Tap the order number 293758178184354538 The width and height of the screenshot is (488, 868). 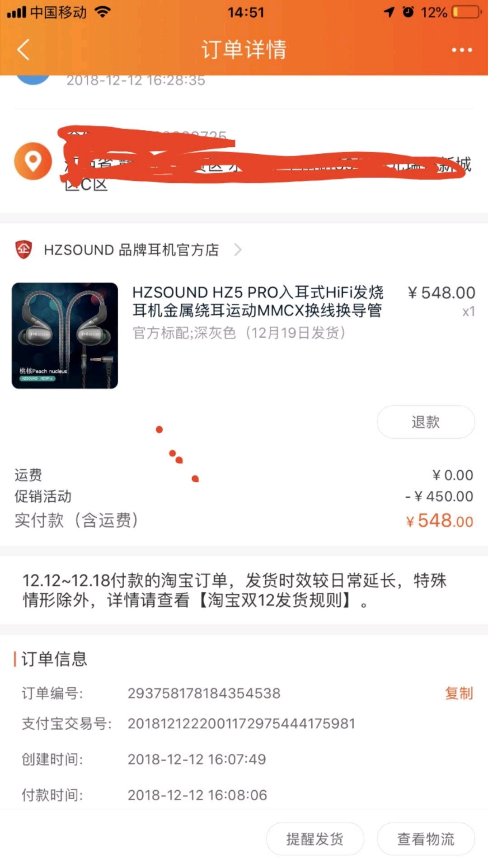coord(204,693)
